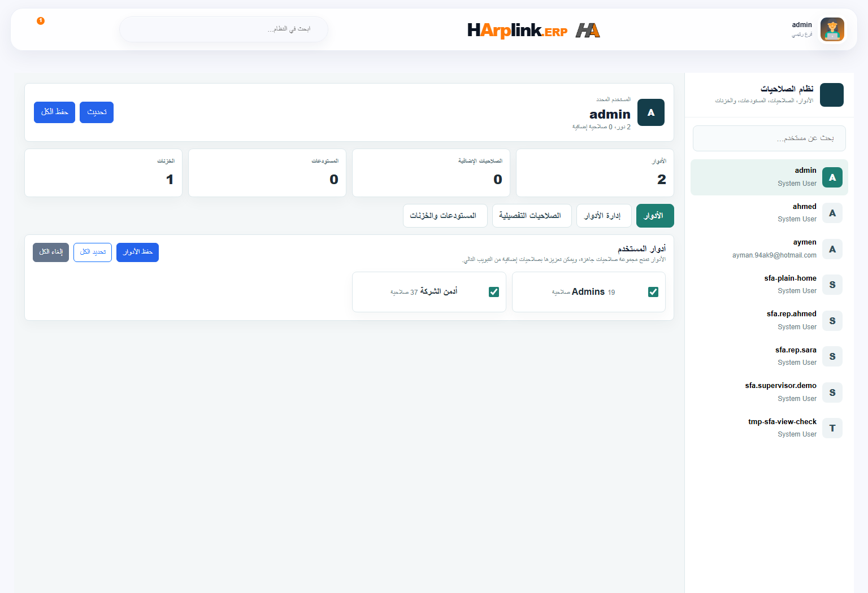Click the Admins role card label
This screenshot has width=868, height=593.
click(x=588, y=292)
